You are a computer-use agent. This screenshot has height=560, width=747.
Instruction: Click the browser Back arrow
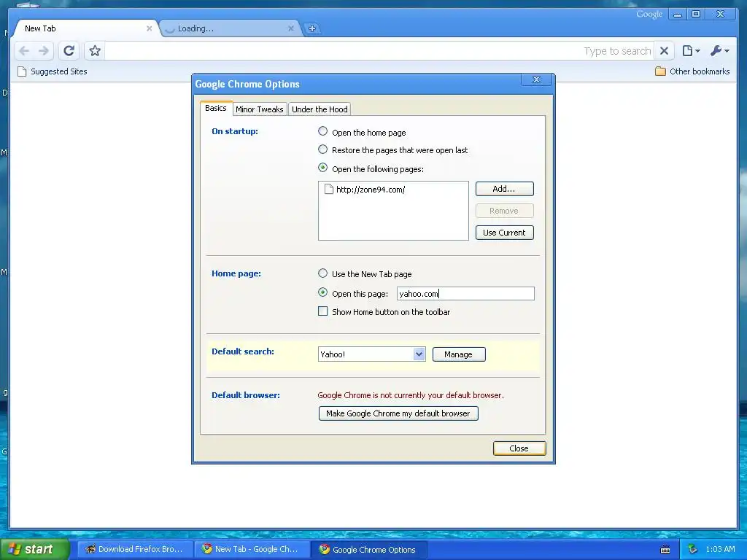tap(24, 50)
